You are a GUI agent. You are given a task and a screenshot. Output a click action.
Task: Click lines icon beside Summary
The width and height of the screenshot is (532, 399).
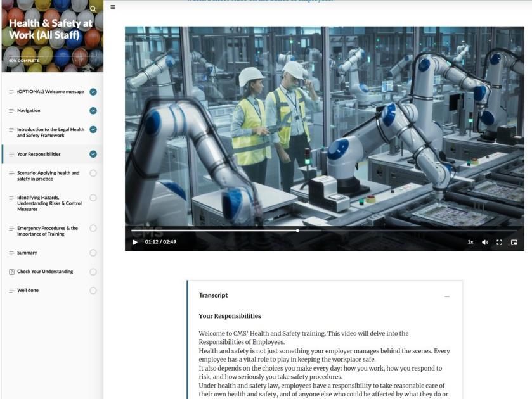tap(11, 253)
